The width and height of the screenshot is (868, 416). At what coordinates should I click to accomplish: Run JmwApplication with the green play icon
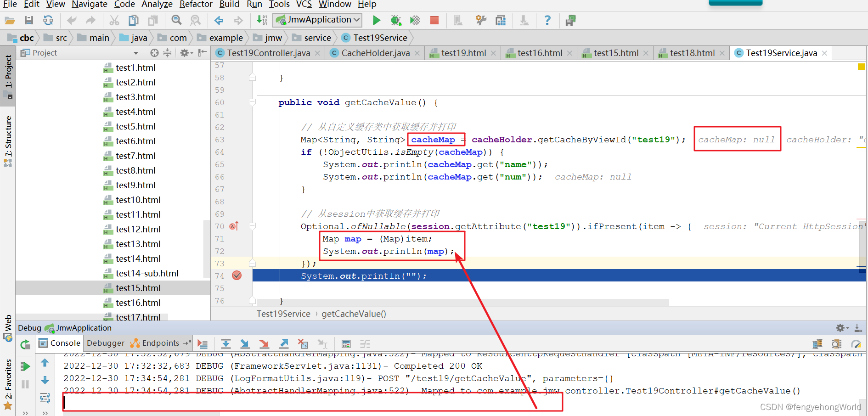point(376,20)
